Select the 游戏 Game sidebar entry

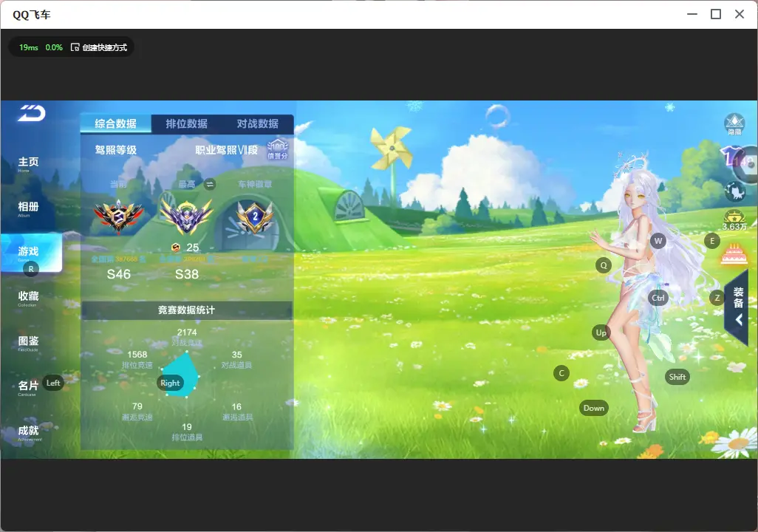(31, 253)
